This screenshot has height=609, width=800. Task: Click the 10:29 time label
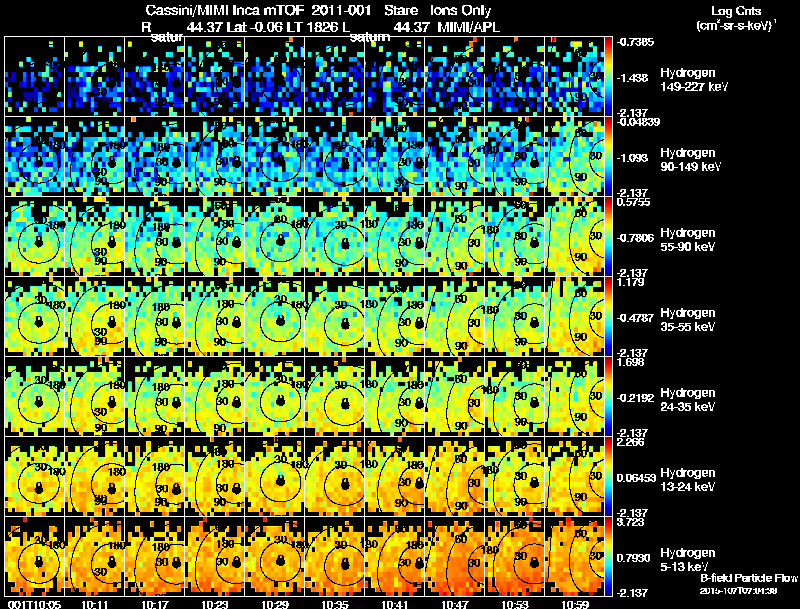point(275,604)
